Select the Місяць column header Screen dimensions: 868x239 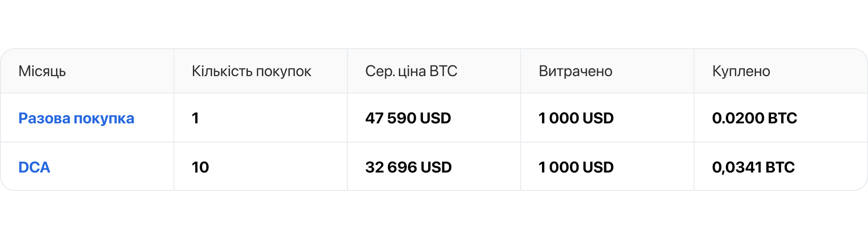click(42, 71)
